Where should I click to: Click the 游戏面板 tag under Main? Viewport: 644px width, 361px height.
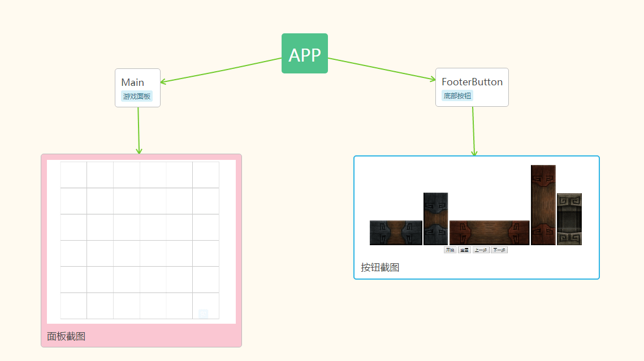pos(137,97)
